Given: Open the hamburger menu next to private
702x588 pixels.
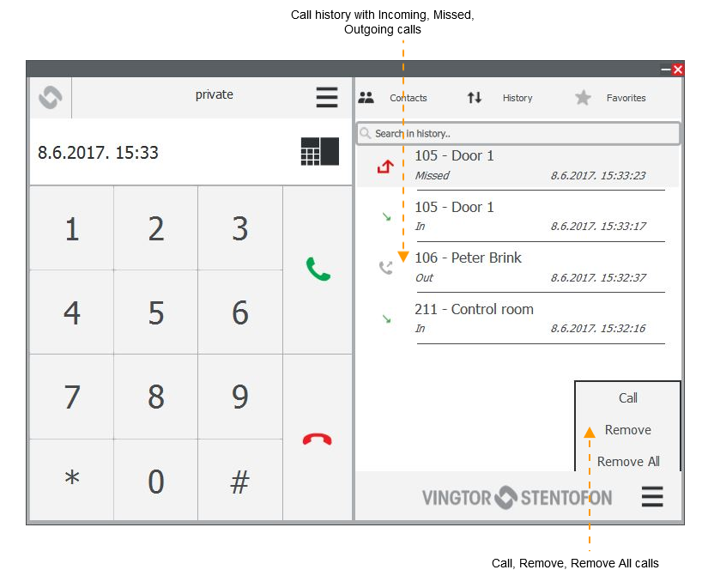Looking at the screenshot, I should tap(326, 97).
